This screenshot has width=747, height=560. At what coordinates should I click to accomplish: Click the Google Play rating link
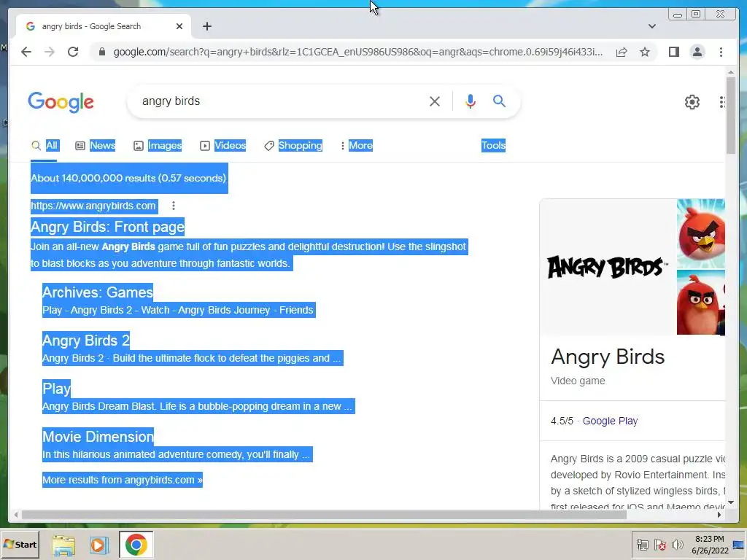610,421
